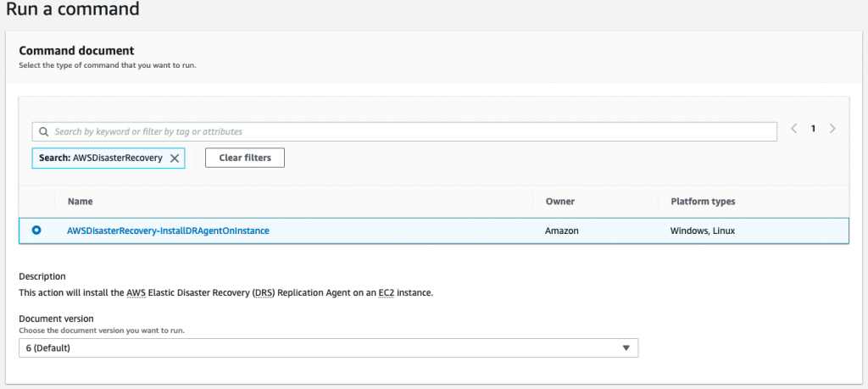Click the Windows, Linux platform cell
This screenshot has width=868, height=389.
pyautogui.click(x=703, y=231)
